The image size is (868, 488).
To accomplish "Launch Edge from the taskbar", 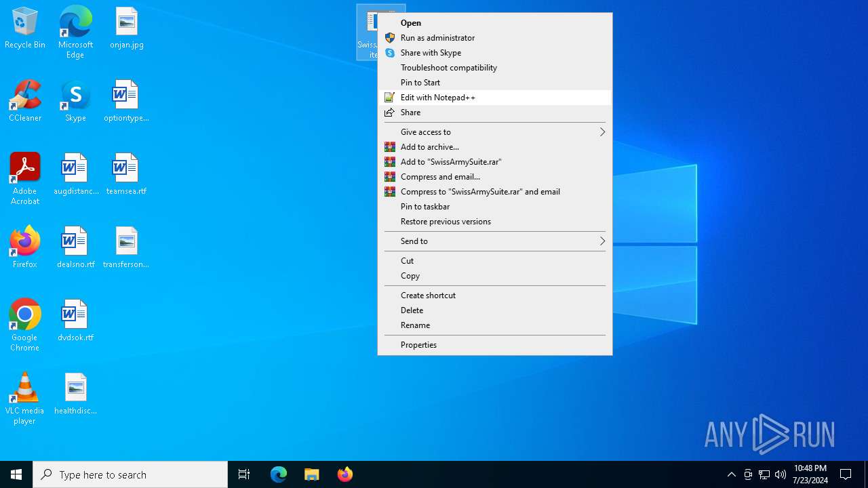I will tap(279, 474).
